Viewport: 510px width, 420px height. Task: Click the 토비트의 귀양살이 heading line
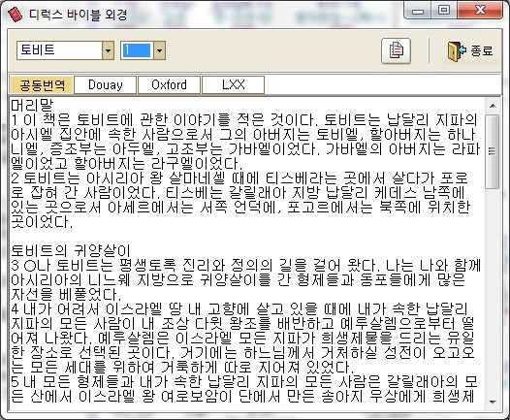[x=71, y=250]
